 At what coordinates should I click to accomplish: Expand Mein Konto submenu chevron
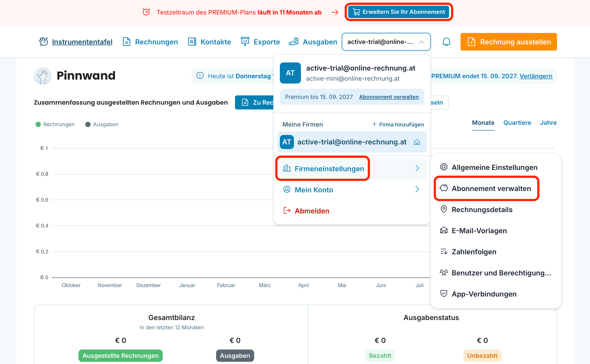(417, 189)
